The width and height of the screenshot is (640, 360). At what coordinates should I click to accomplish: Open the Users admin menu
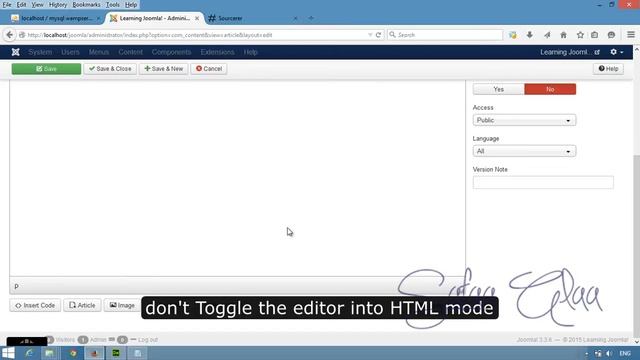pos(70,52)
